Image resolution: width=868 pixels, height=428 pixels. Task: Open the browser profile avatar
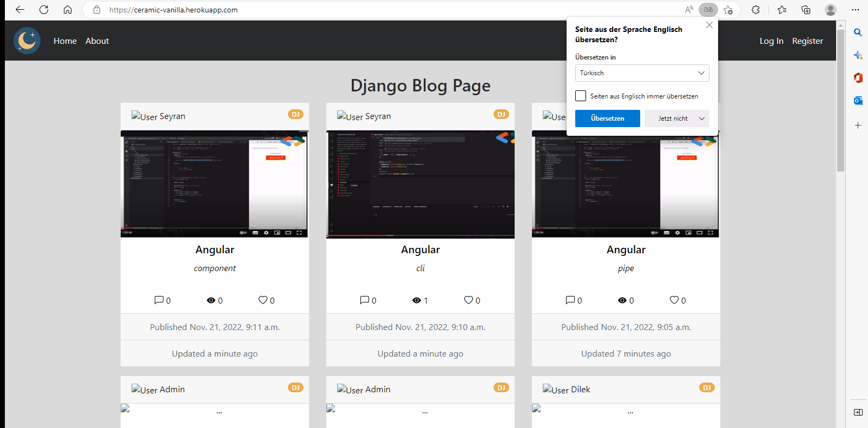coord(831,10)
